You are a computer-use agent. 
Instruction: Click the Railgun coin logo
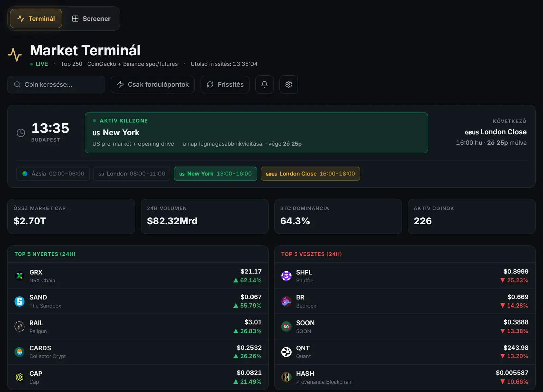click(x=20, y=327)
